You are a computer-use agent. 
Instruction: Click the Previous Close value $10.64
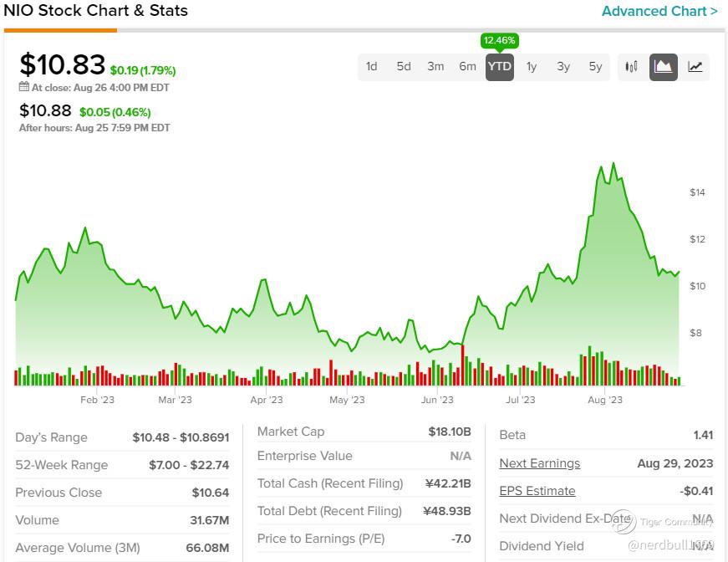(211, 493)
